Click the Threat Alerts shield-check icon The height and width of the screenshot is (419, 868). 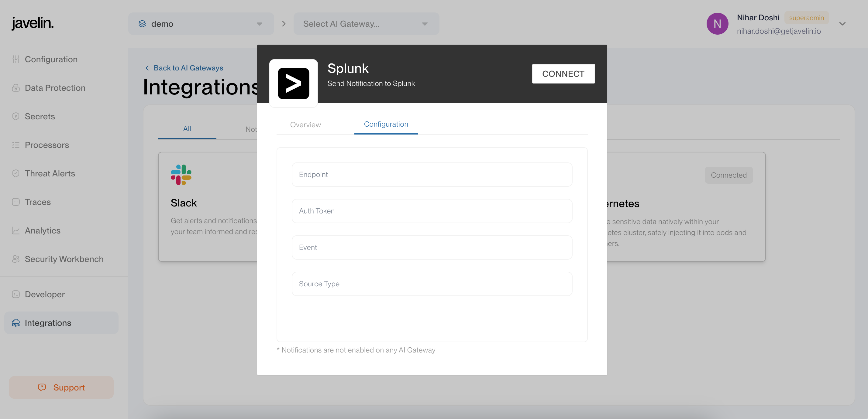point(16,173)
